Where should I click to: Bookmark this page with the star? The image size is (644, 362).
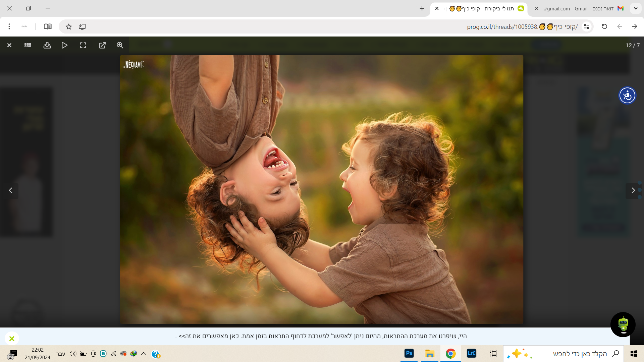(x=69, y=26)
